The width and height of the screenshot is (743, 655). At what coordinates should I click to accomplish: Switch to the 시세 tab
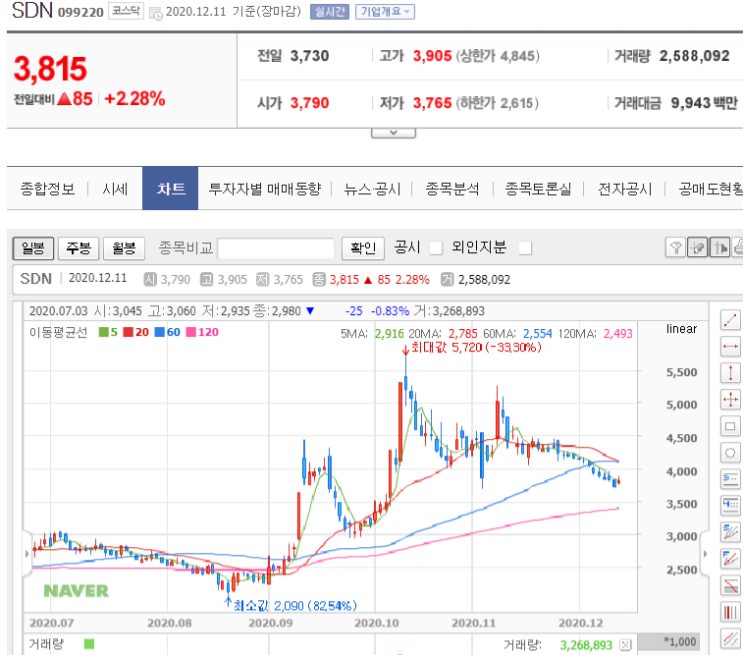pyautogui.click(x=115, y=189)
